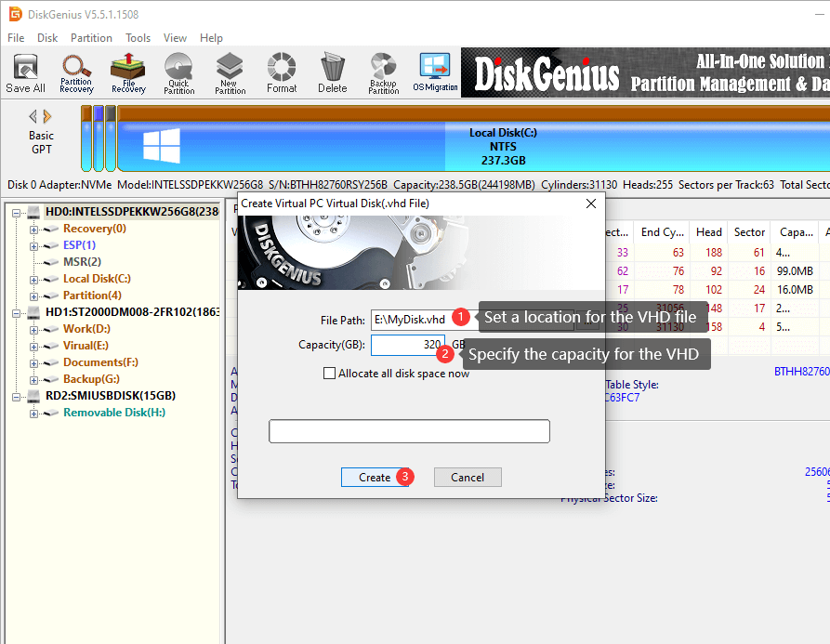
Task: Open Partition Recovery tool
Action: [x=76, y=73]
